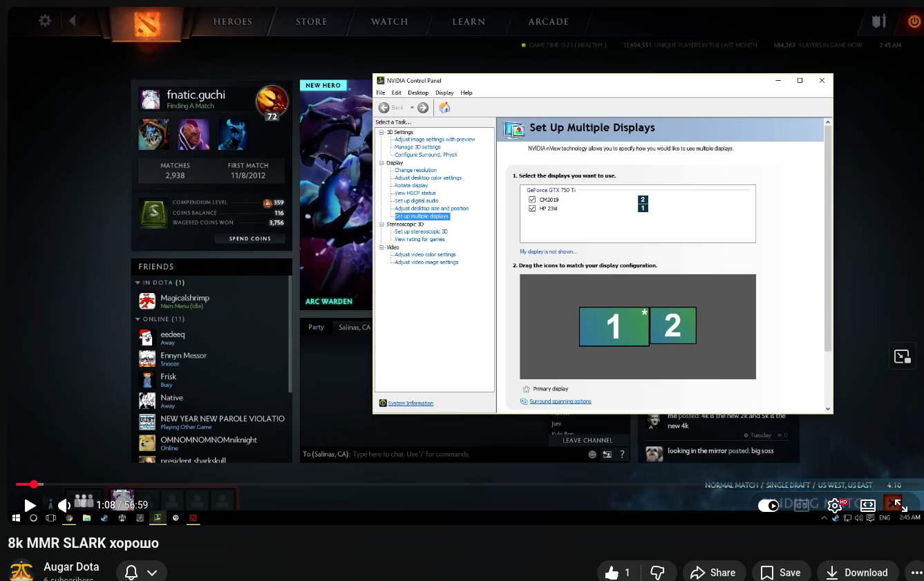The width and height of the screenshot is (924, 581).
Task: Click the Augar Dota channel avatar
Action: pos(21,570)
